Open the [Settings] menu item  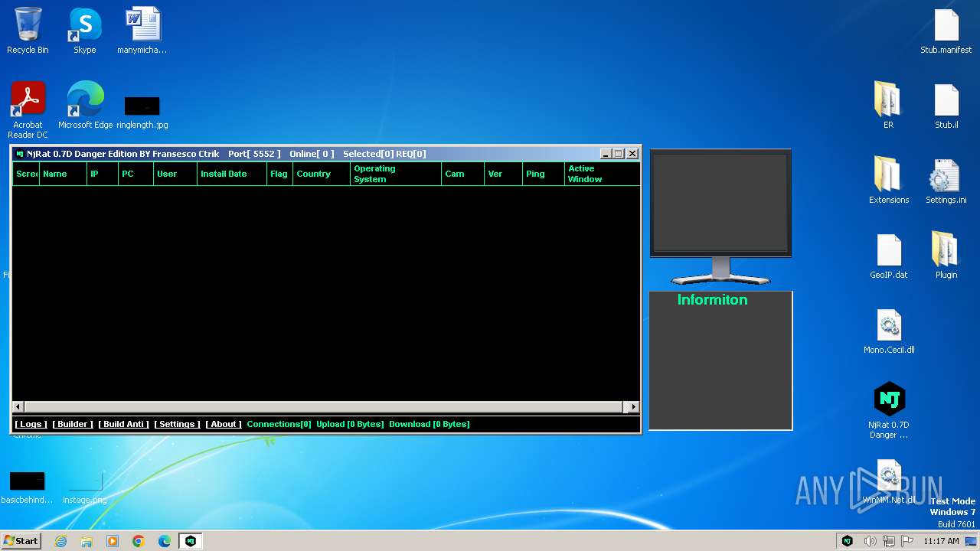178,424
